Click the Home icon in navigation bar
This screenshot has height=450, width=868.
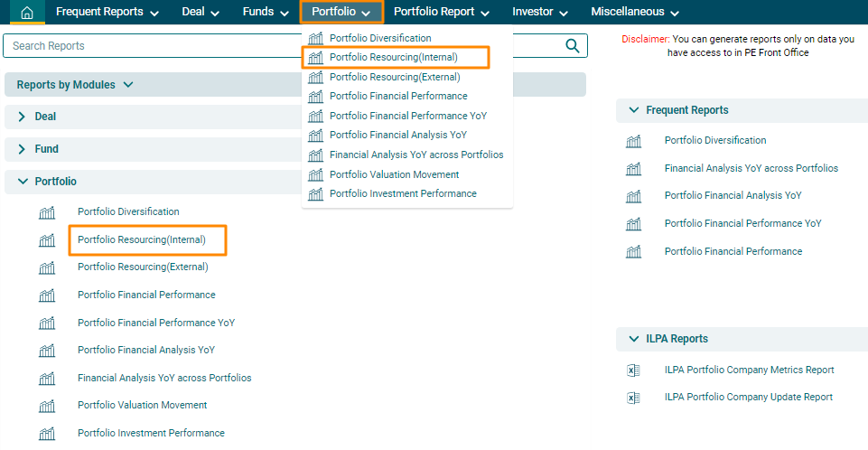point(27,13)
